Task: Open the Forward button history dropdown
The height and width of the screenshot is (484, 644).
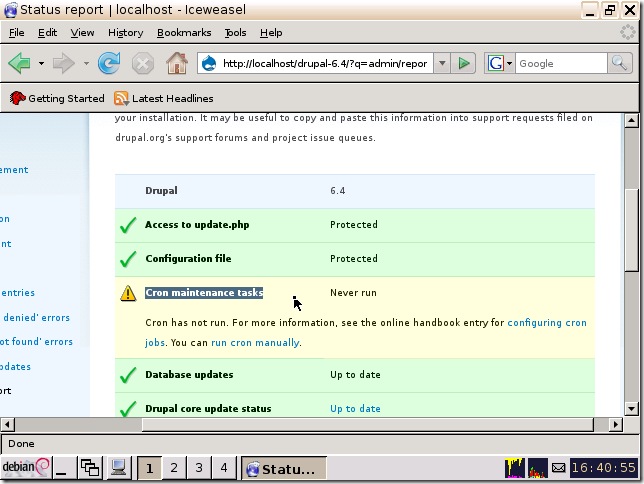Action: (86, 63)
